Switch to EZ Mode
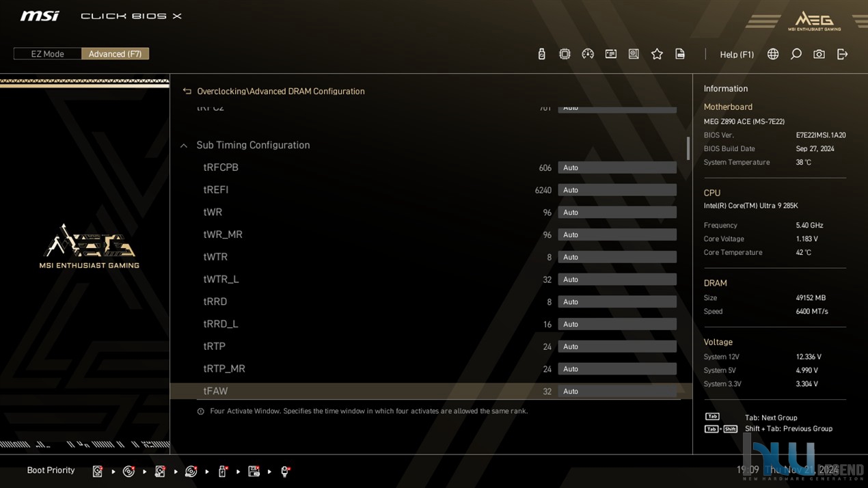This screenshot has height=488, width=868. click(x=47, y=54)
